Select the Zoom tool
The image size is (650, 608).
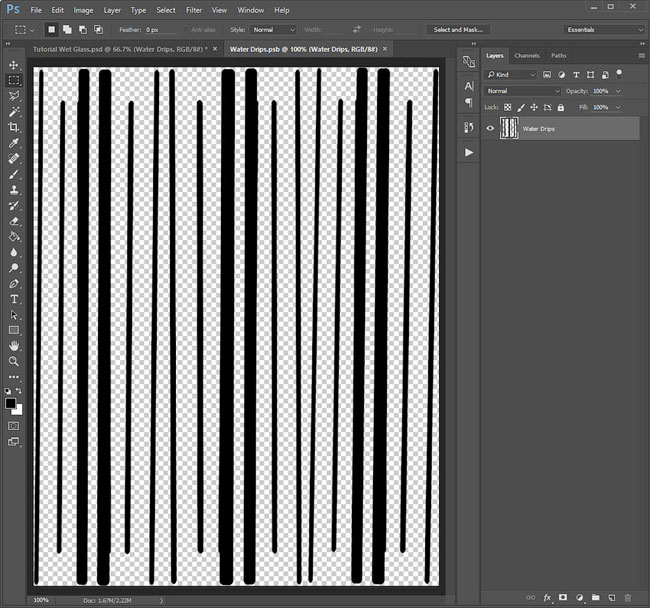click(14, 361)
